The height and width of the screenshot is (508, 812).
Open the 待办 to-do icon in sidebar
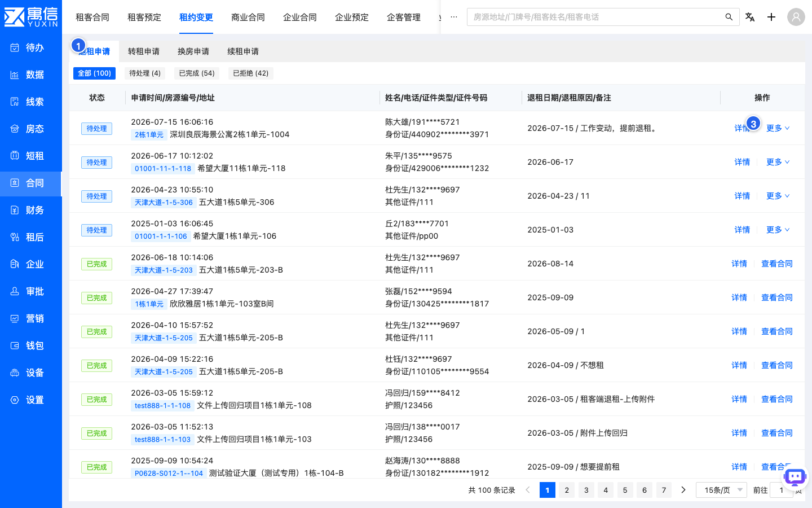15,47
